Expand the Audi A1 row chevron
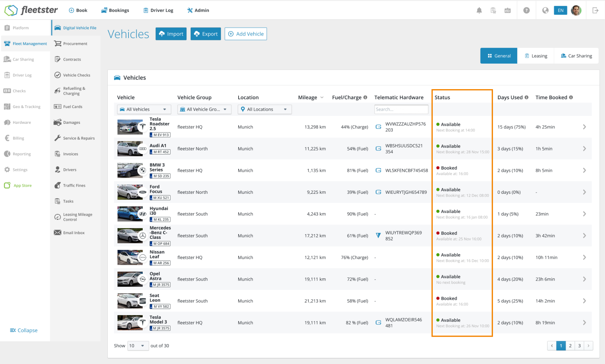Viewport: 605px width, 364px height. coord(584,149)
